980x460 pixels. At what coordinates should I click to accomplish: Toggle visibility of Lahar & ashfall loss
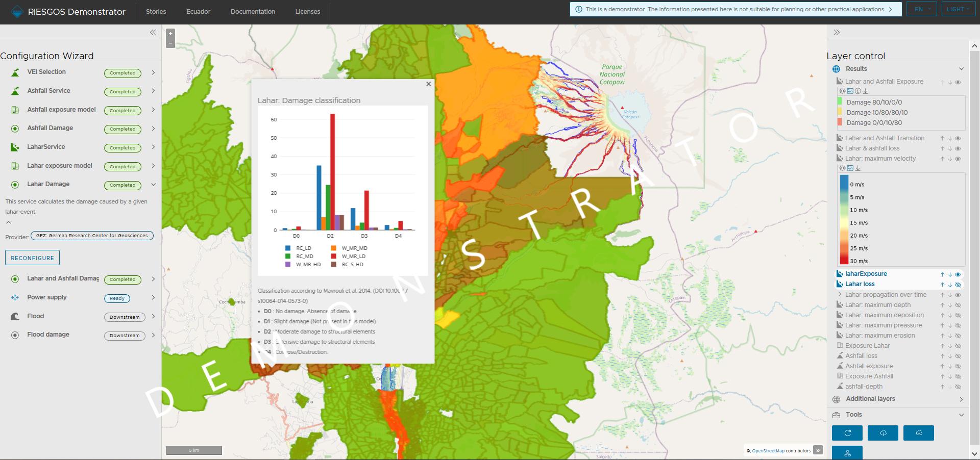958,148
